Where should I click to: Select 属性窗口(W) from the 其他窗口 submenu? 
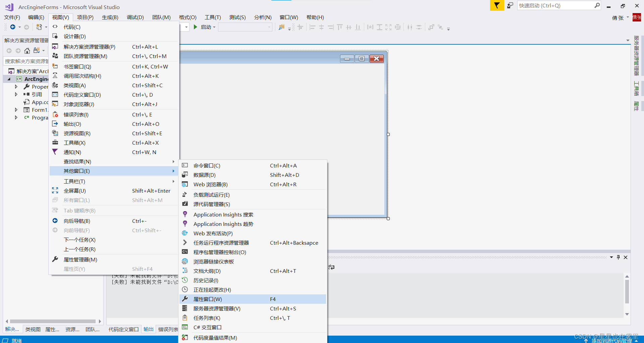click(x=207, y=299)
